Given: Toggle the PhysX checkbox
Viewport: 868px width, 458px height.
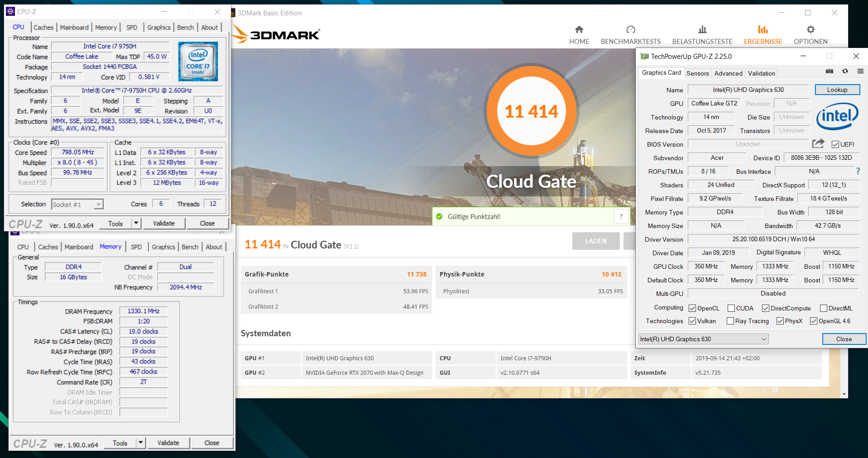Looking at the screenshot, I should pos(780,321).
